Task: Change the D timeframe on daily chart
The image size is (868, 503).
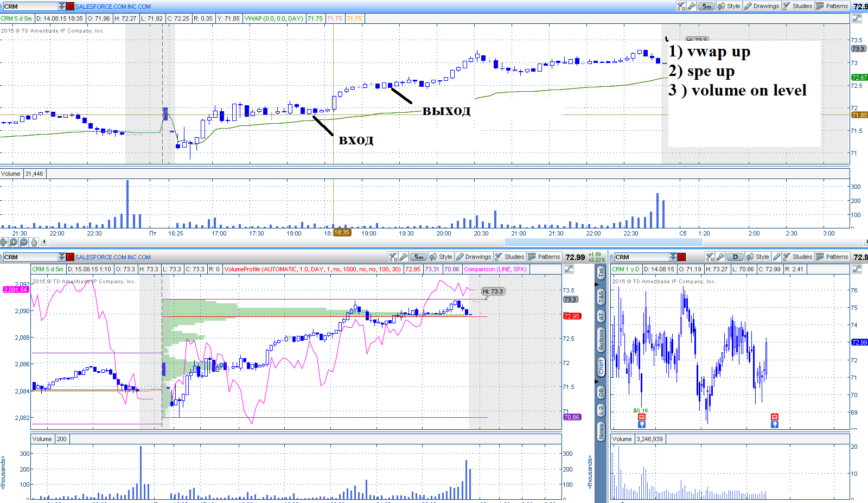Action: pyautogui.click(x=735, y=257)
